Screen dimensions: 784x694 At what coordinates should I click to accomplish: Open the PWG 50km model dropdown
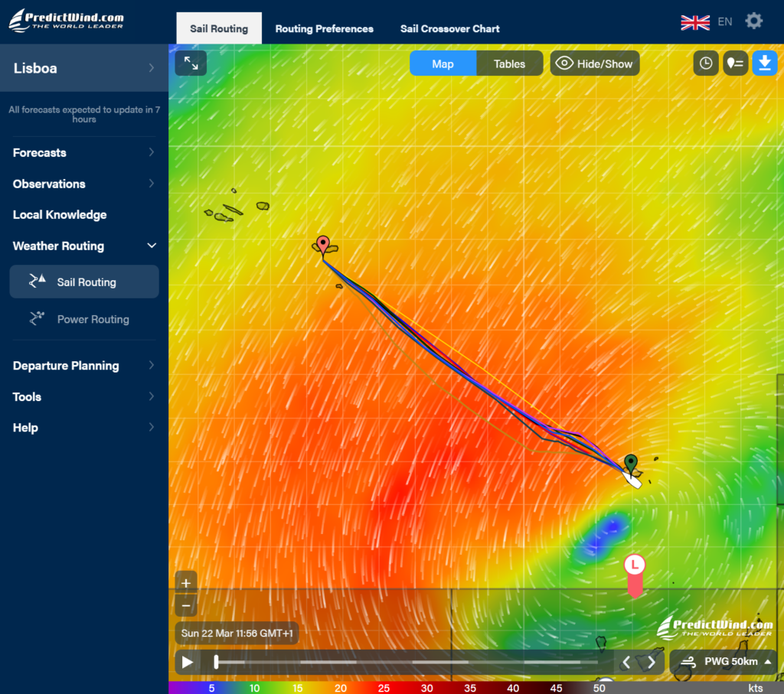723,662
